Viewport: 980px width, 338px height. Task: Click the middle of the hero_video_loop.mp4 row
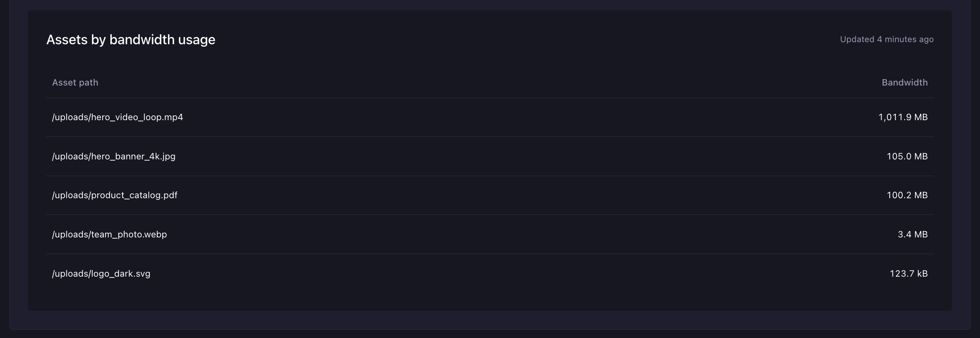(490, 117)
